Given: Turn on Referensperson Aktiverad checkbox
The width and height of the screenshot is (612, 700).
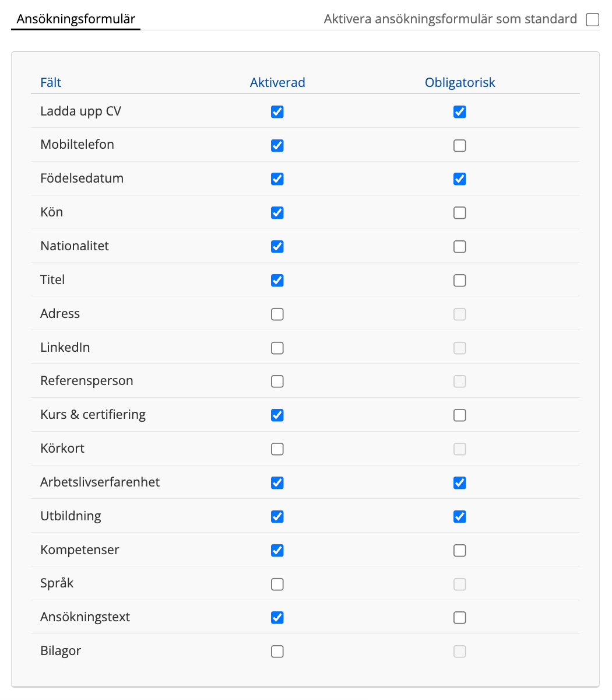Looking at the screenshot, I should click(x=277, y=381).
